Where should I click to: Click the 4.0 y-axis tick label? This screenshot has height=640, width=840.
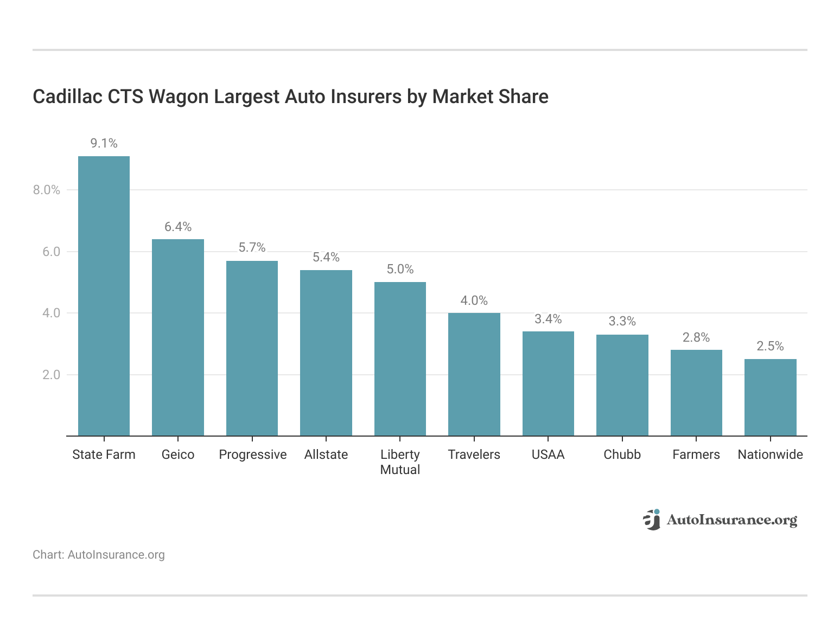tap(51, 313)
